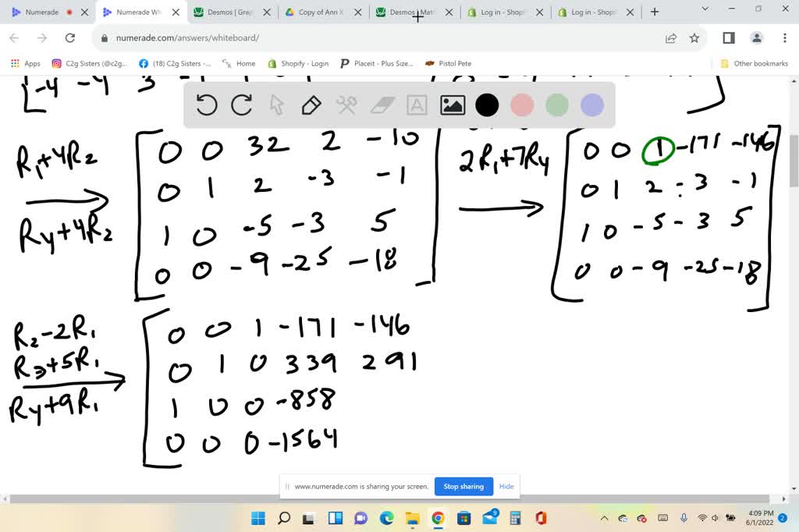Screen dimensions: 799x532
Task: Click the Redo icon on the whiteboard toolbar
Action: (x=240, y=105)
